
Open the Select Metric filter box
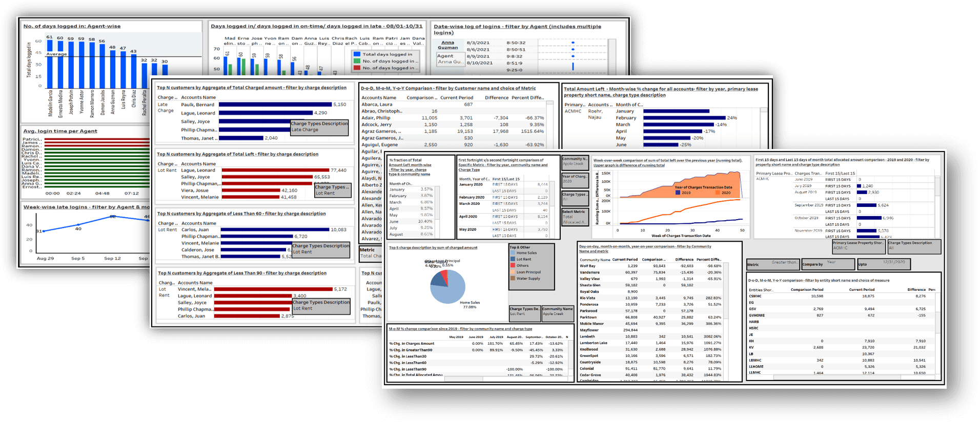575,217
